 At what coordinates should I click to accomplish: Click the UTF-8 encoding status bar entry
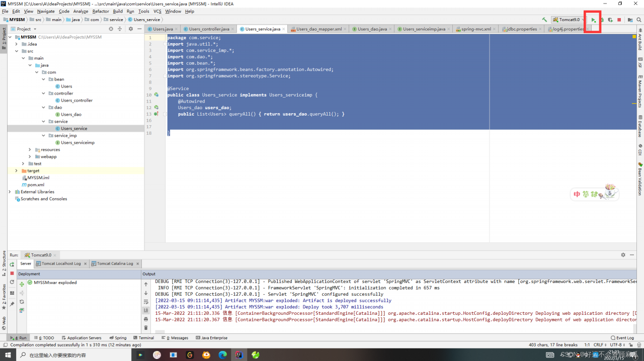[617, 345]
